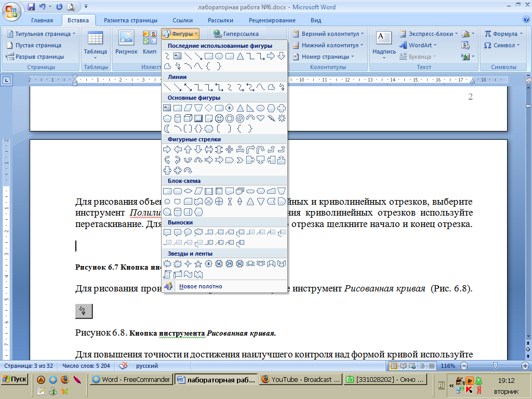The width and height of the screenshot is (532, 399).
Task: Choose the Chevron arrow shape
Action: (240, 160)
